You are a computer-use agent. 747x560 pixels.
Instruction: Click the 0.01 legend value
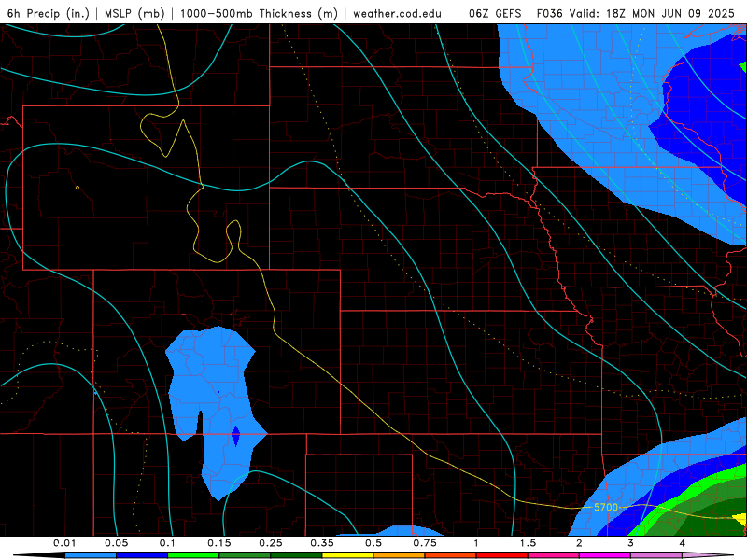coord(64,543)
